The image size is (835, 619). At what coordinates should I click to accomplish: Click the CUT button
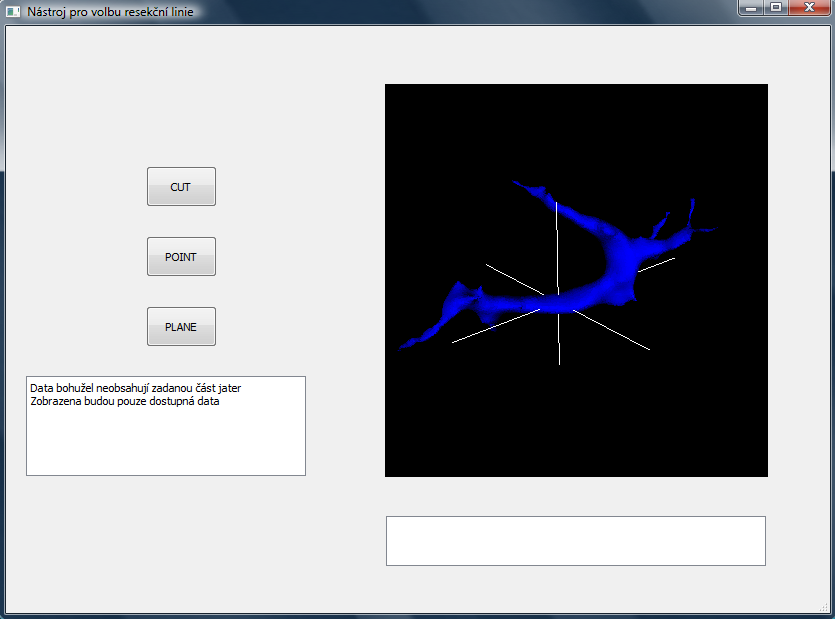[x=181, y=186]
